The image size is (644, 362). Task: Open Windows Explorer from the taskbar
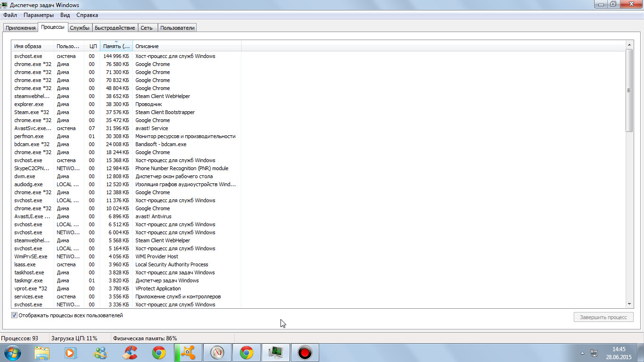pyautogui.click(x=42, y=353)
